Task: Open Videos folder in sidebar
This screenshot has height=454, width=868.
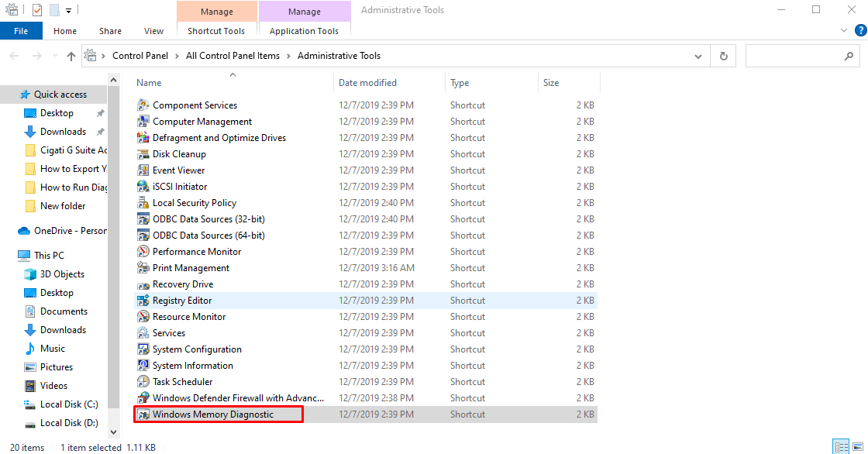Action: 46,386
